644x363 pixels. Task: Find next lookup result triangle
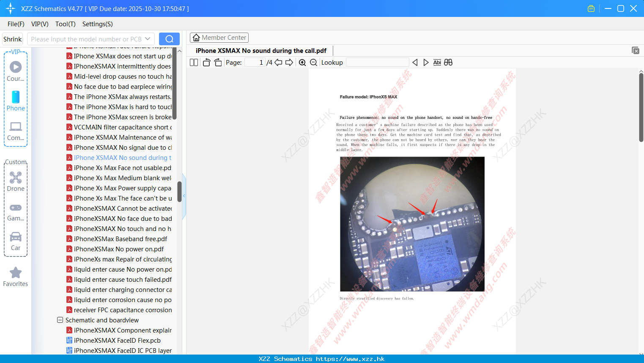(x=426, y=63)
